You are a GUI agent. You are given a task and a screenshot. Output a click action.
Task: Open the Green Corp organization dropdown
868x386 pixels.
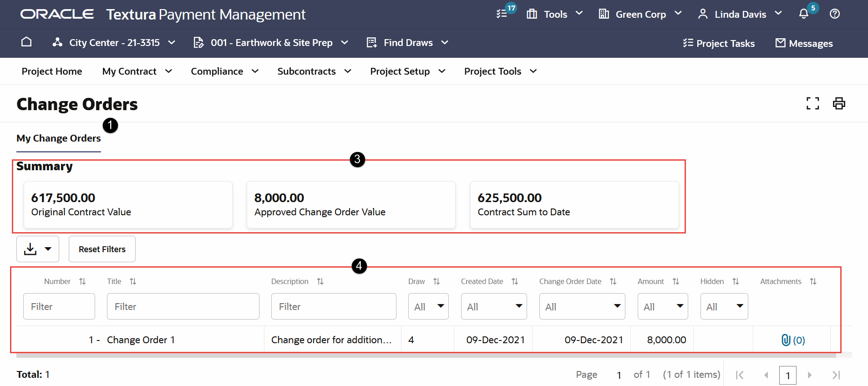tap(640, 14)
